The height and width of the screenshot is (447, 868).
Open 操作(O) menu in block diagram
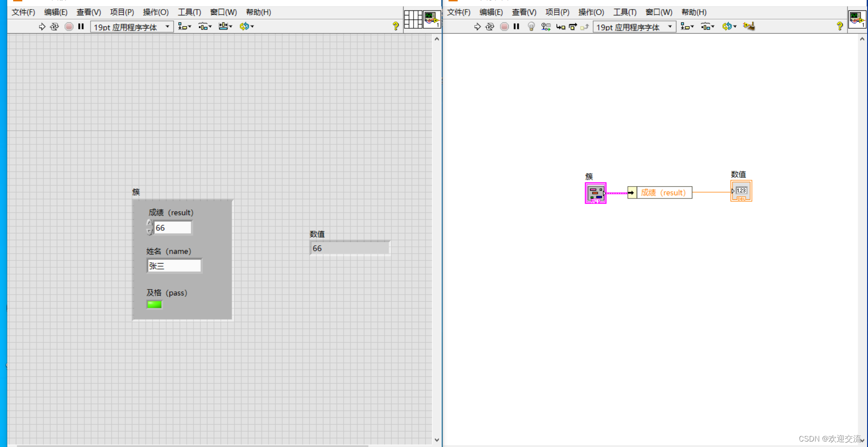(x=591, y=12)
